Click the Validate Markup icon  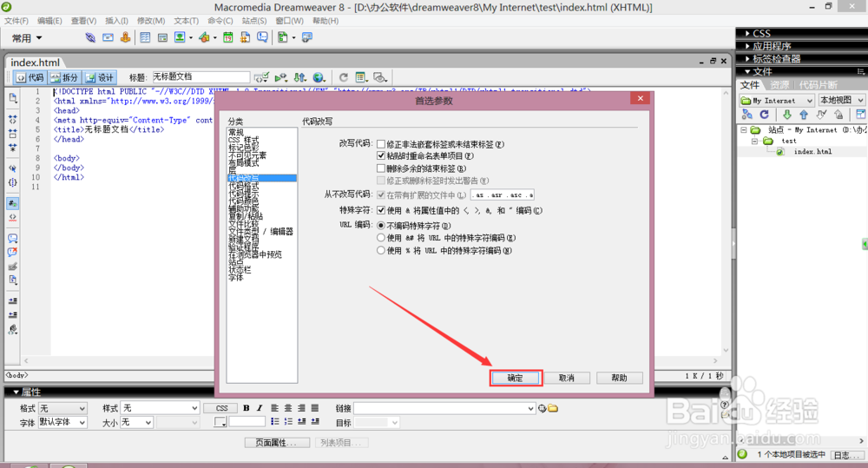(260, 77)
